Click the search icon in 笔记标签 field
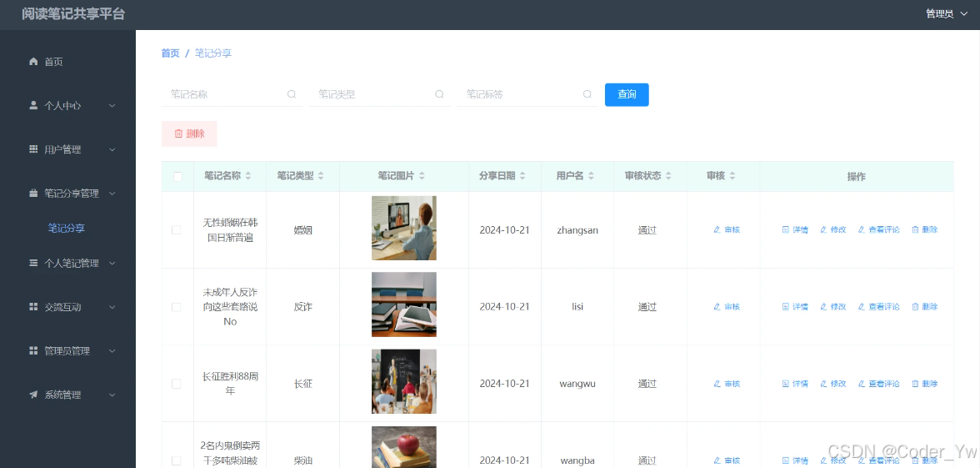 [x=587, y=94]
